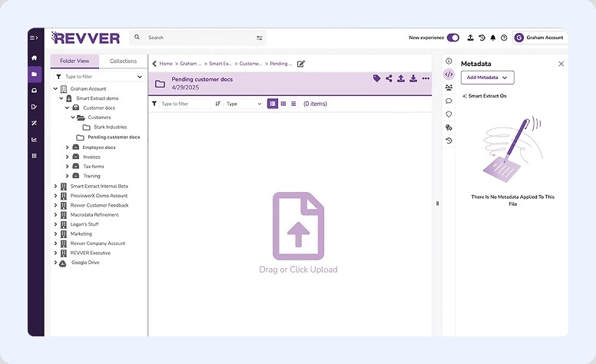
Task: Click the home icon in left sidebar
Action: [x=34, y=58]
